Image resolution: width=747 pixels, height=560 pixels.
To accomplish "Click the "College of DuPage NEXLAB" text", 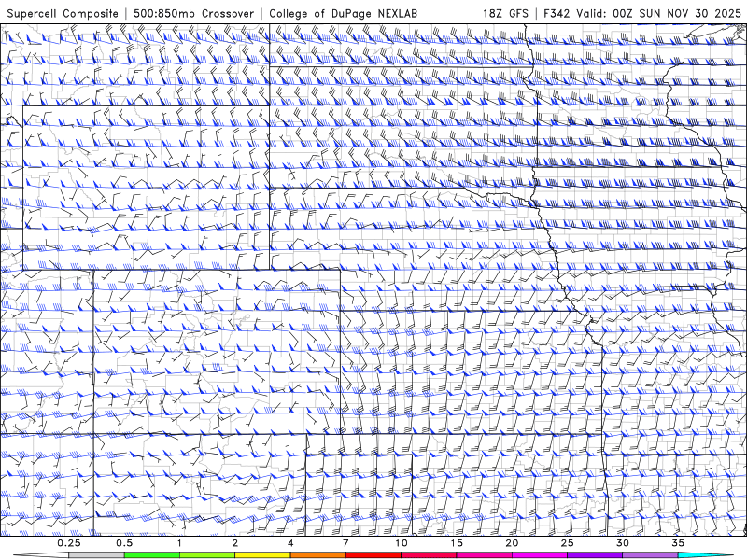I will pyautogui.click(x=343, y=13).
